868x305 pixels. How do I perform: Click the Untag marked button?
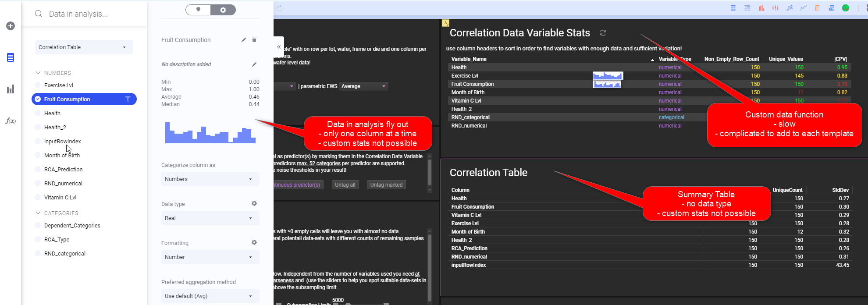click(386, 185)
